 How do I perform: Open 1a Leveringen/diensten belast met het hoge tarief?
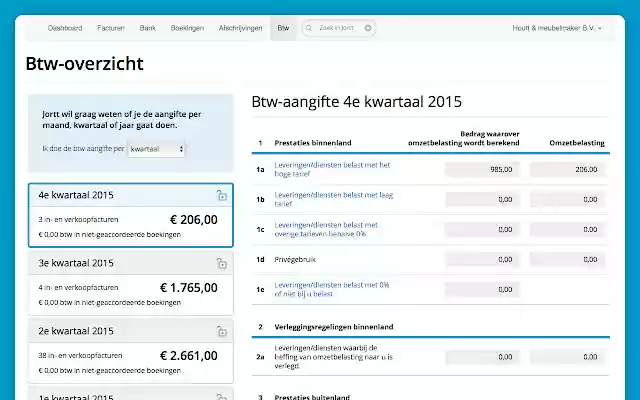click(x=332, y=169)
